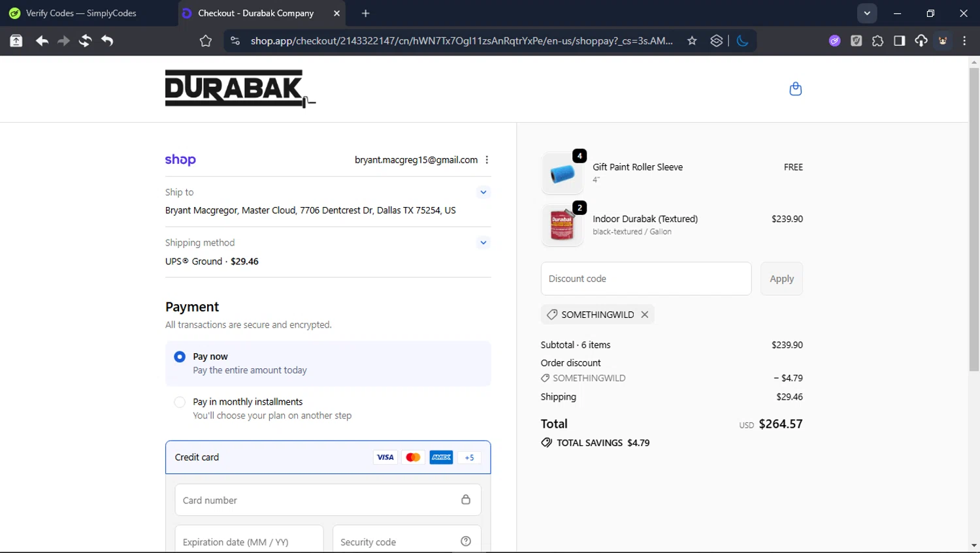Click the Gift Paint Roller Sleeve thumbnail
This screenshot has height=553, width=980.
point(562,174)
